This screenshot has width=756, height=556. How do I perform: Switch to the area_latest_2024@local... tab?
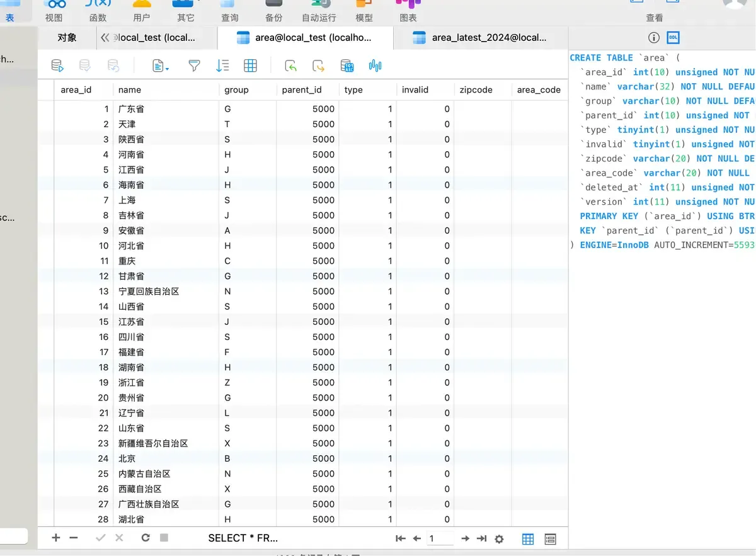(x=480, y=37)
